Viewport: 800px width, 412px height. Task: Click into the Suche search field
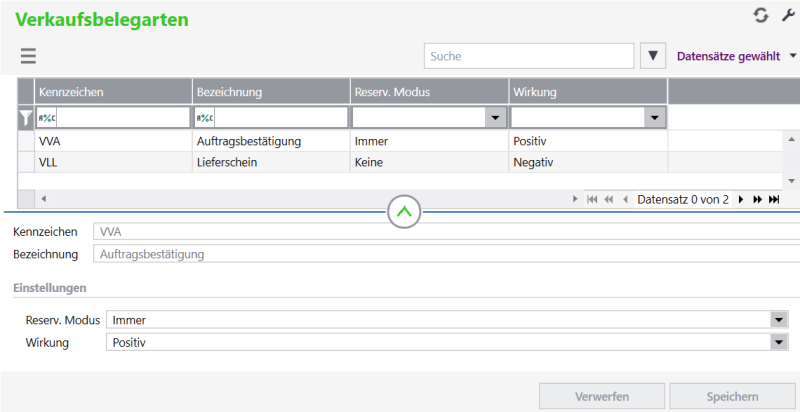coord(528,56)
